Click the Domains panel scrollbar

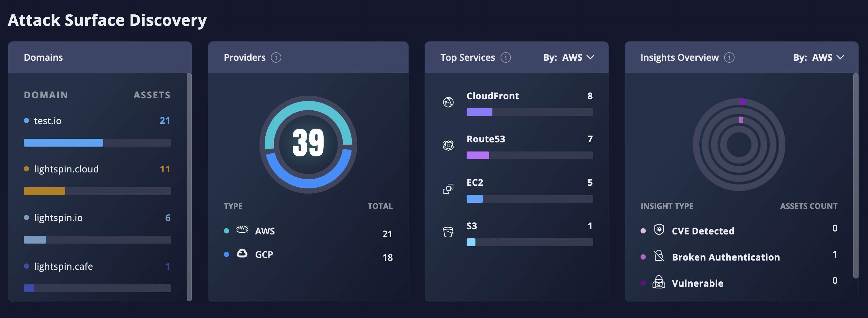[x=189, y=187]
